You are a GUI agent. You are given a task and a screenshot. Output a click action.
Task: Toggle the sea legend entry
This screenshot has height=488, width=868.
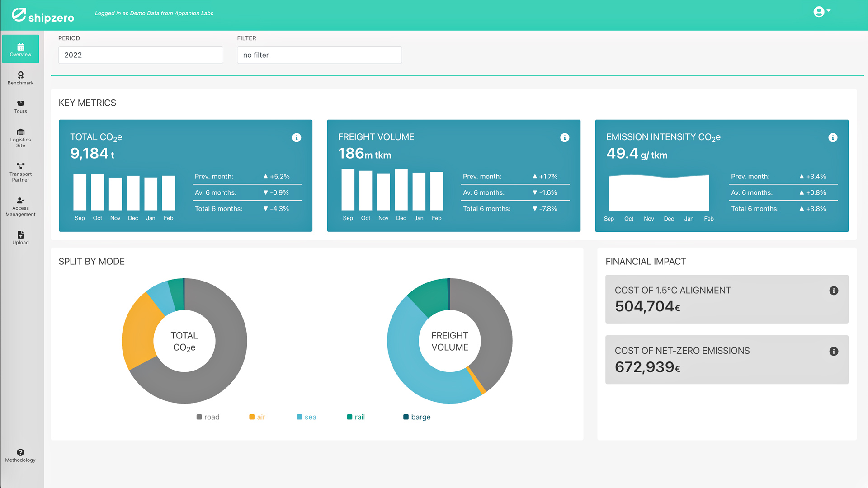pos(307,417)
